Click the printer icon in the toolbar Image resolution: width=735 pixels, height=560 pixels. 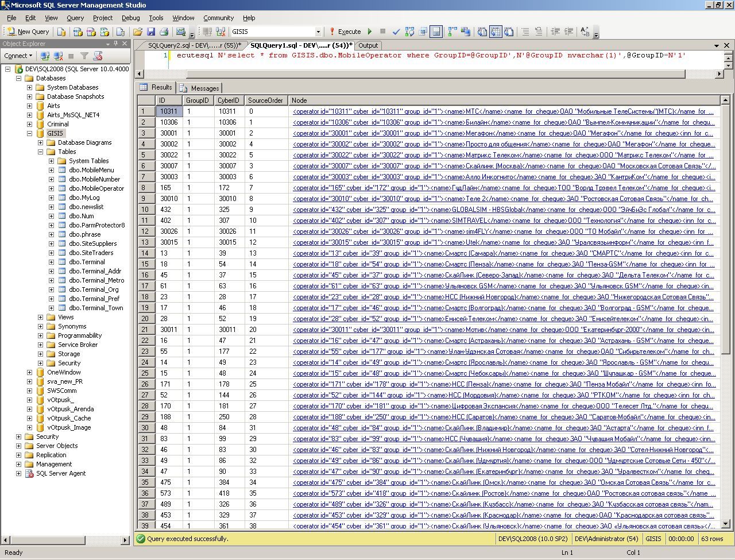click(x=164, y=32)
